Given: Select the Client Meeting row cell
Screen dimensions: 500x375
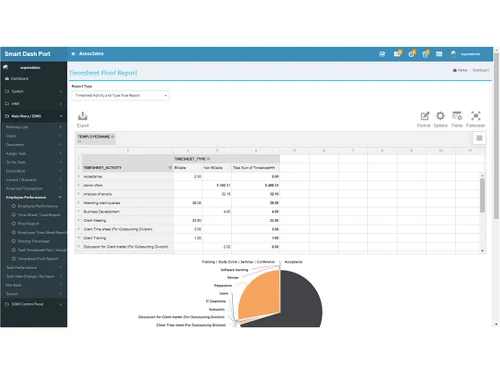Looking at the screenshot, I should click(128, 220).
